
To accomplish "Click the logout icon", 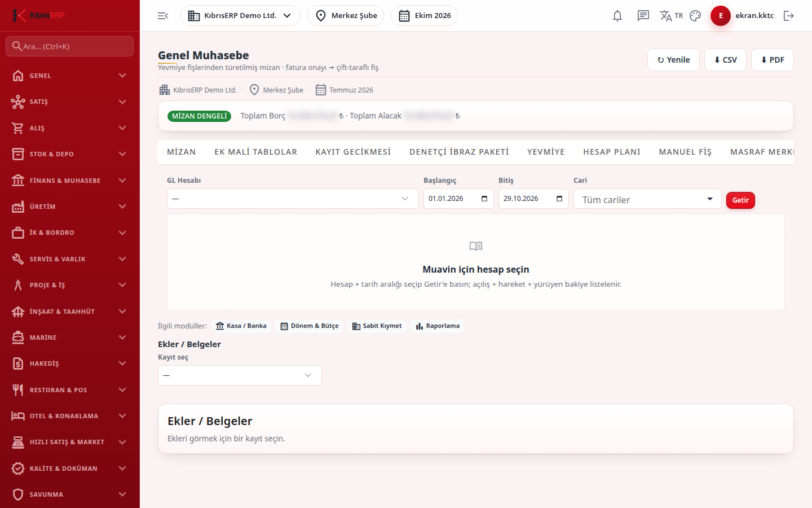I will click(789, 16).
